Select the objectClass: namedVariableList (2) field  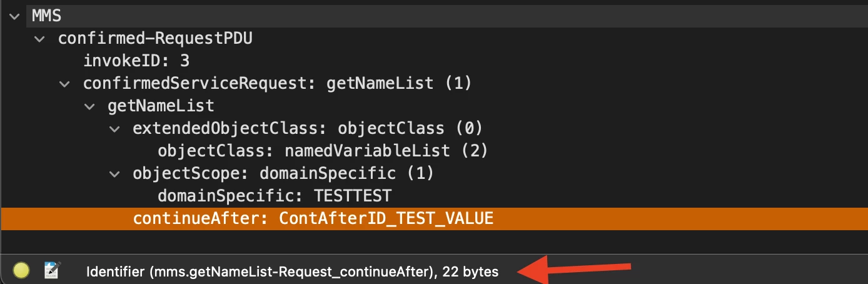coord(322,151)
